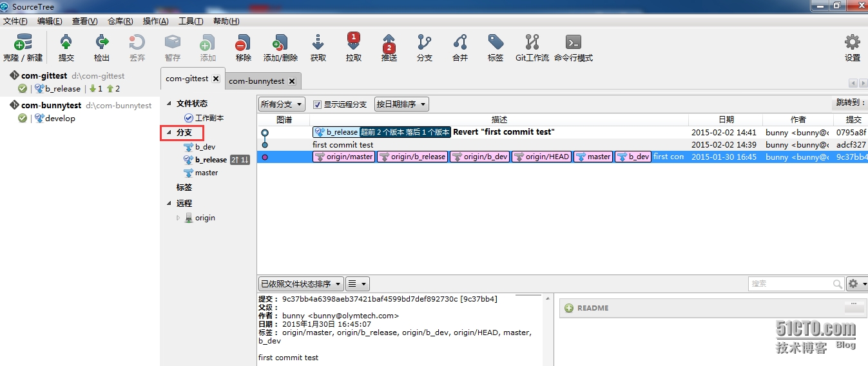The width and height of the screenshot is (868, 366).
Task: Open the Sort by date (按日期排序) dropdown
Action: 401,104
